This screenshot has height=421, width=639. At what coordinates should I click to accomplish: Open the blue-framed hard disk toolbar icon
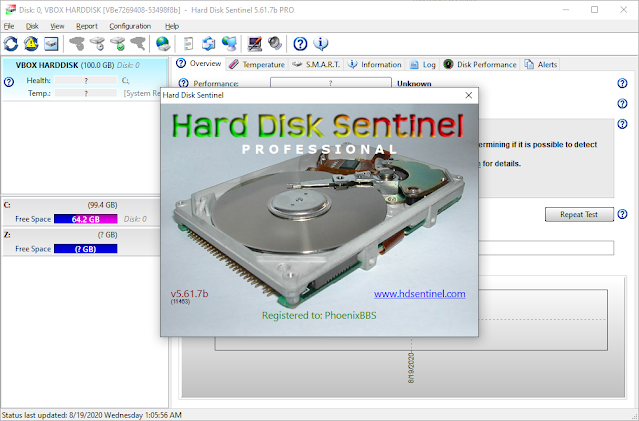51,44
